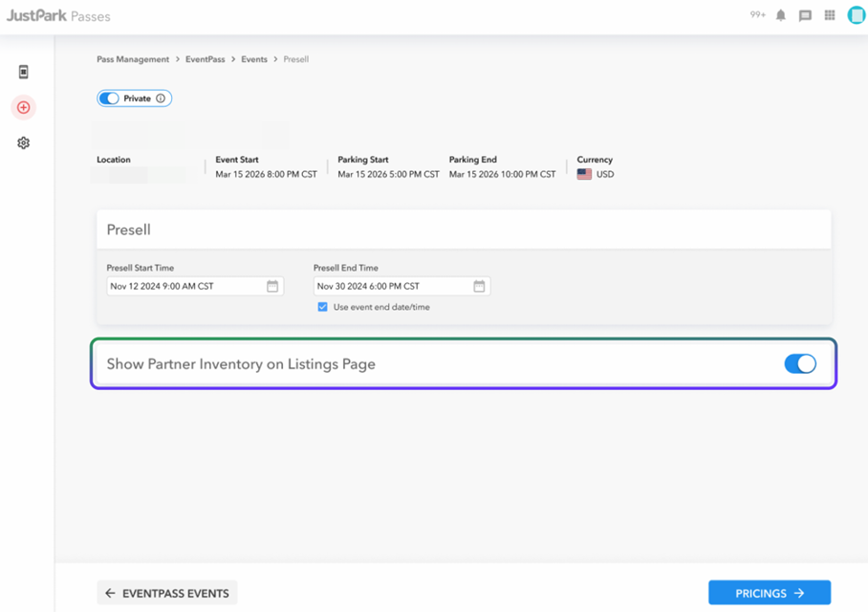Go back to EVENTPASS EVENTS
The width and height of the screenshot is (868, 612).
tap(167, 593)
